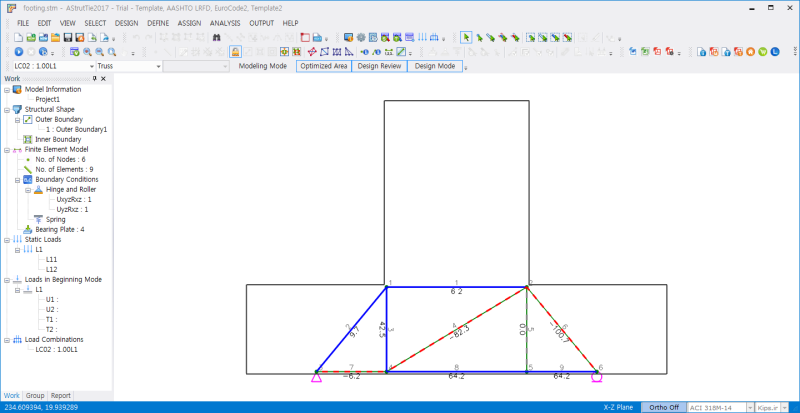The width and height of the screenshot is (800, 413).
Task: Toggle Ortho Off in status bar
Action: click(x=663, y=407)
